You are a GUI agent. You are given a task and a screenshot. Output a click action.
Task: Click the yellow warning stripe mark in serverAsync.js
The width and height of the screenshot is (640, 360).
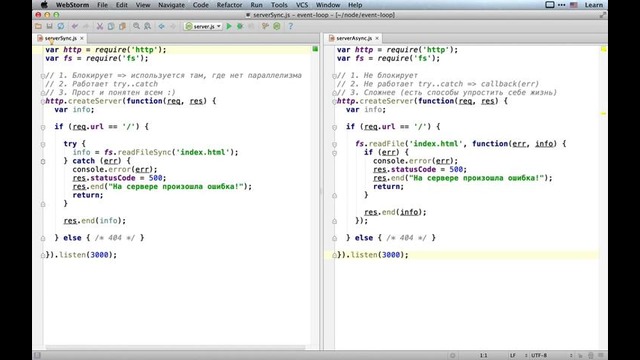pos(603,113)
